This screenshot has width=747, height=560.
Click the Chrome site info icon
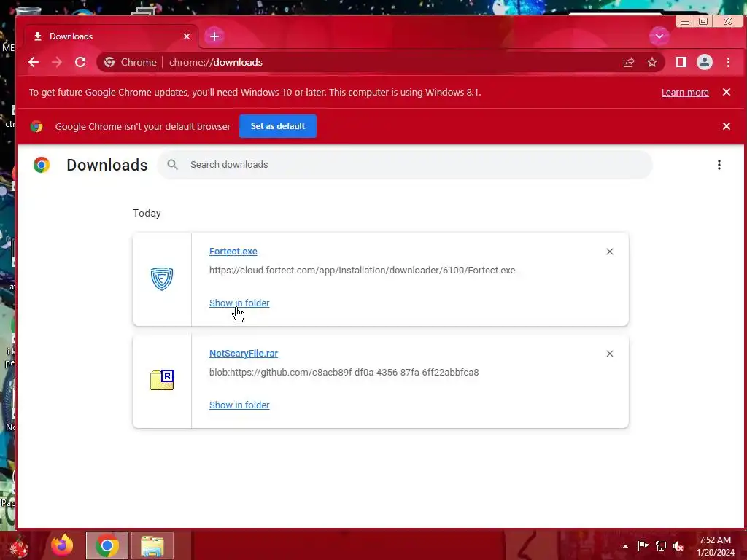(109, 63)
